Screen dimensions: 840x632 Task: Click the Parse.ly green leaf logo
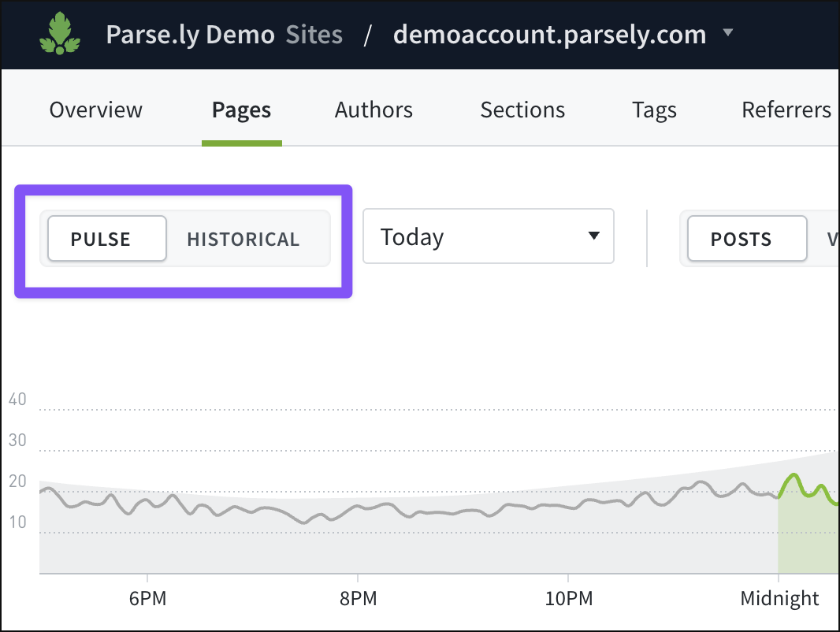click(60, 33)
